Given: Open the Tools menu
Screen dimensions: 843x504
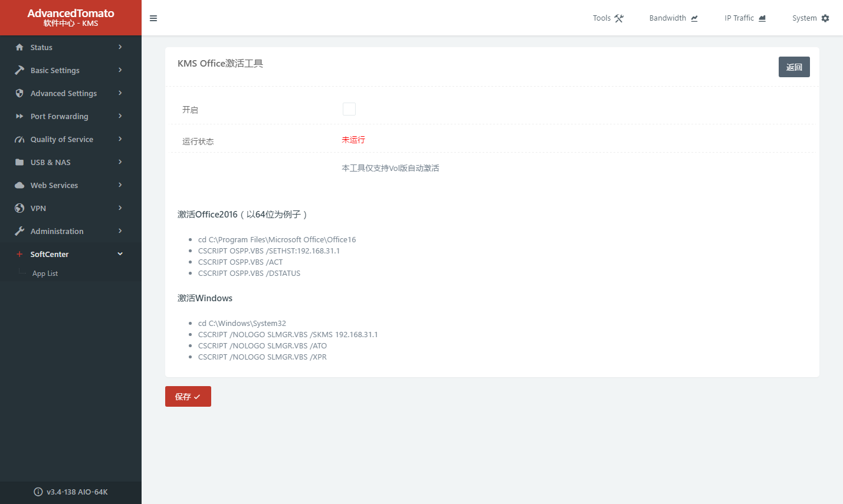Looking at the screenshot, I should 608,18.
